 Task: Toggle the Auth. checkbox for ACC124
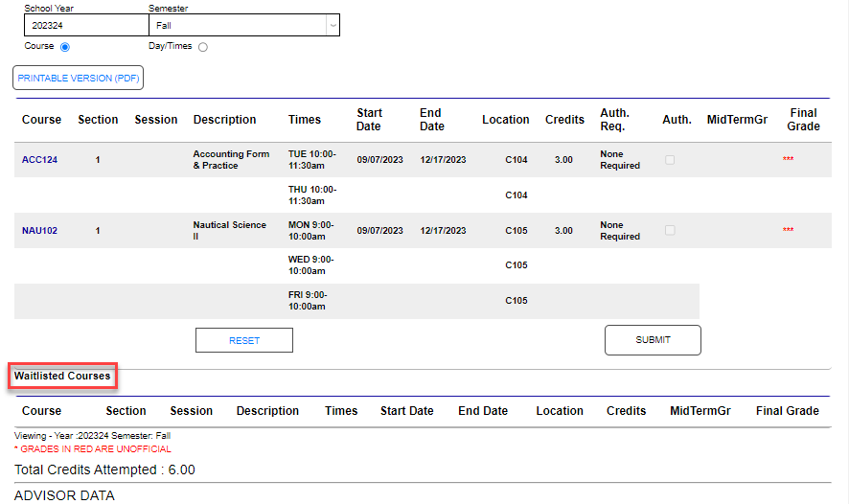tap(670, 160)
